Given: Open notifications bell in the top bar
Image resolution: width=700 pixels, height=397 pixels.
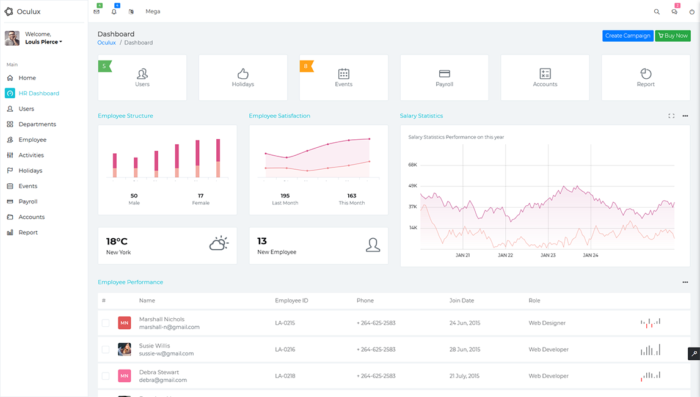Looking at the screenshot, I should click(x=114, y=12).
